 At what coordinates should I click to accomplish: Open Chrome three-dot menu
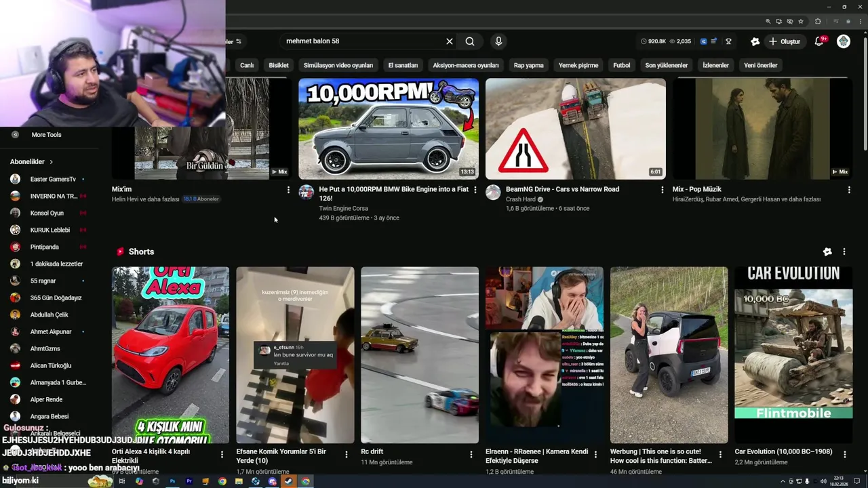coord(859,22)
